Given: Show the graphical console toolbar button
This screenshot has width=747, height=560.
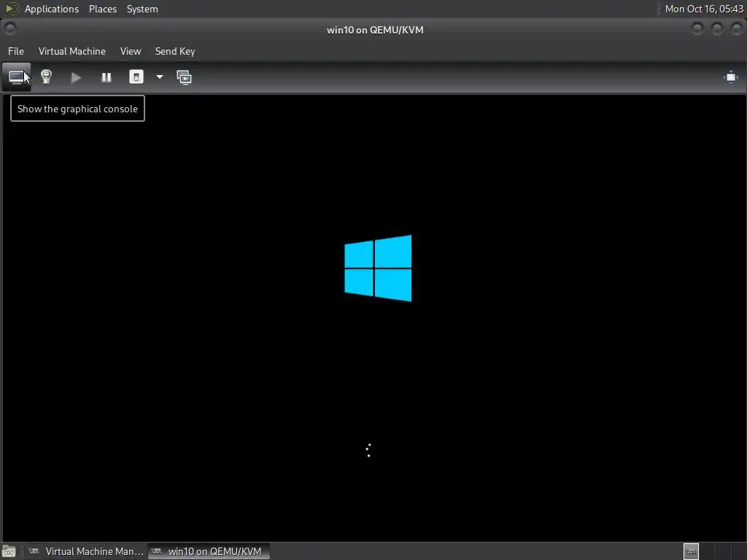Looking at the screenshot, I should tap(17, 77).
